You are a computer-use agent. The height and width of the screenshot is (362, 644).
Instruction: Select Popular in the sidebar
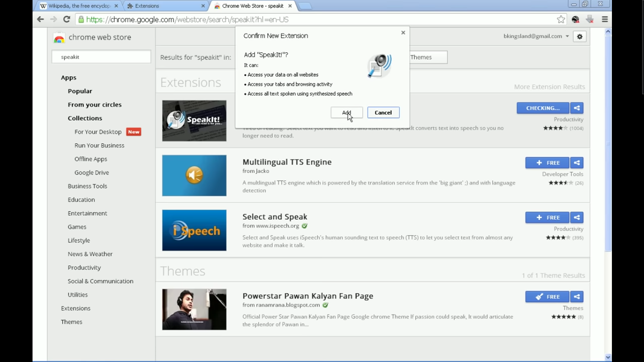[x=80, y=91]
